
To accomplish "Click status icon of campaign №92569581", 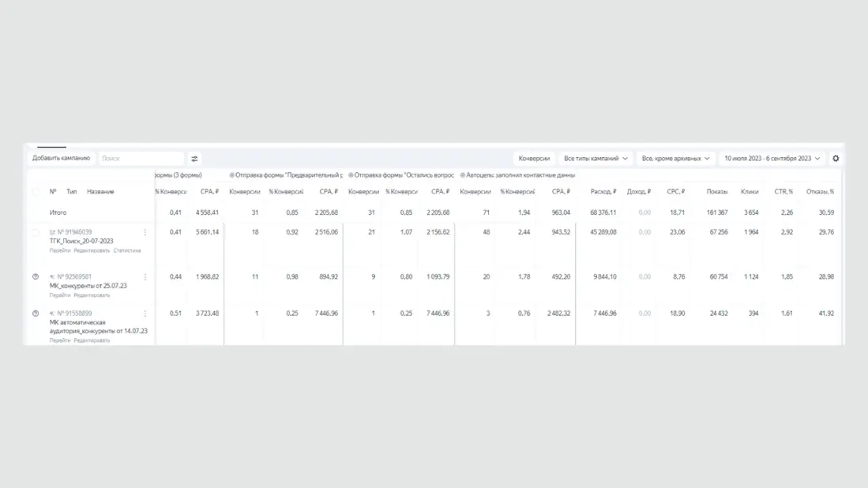I will pyautogui.click(x=36, y=276).
